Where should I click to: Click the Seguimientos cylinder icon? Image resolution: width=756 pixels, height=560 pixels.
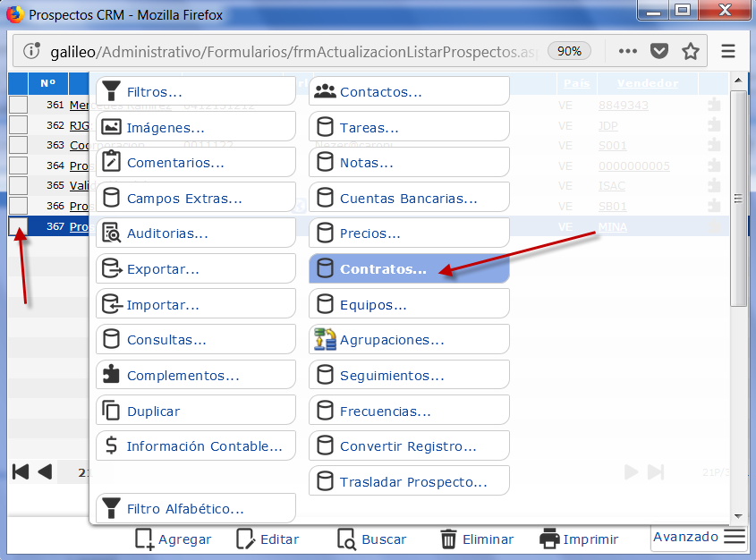(x=325, y=376)
